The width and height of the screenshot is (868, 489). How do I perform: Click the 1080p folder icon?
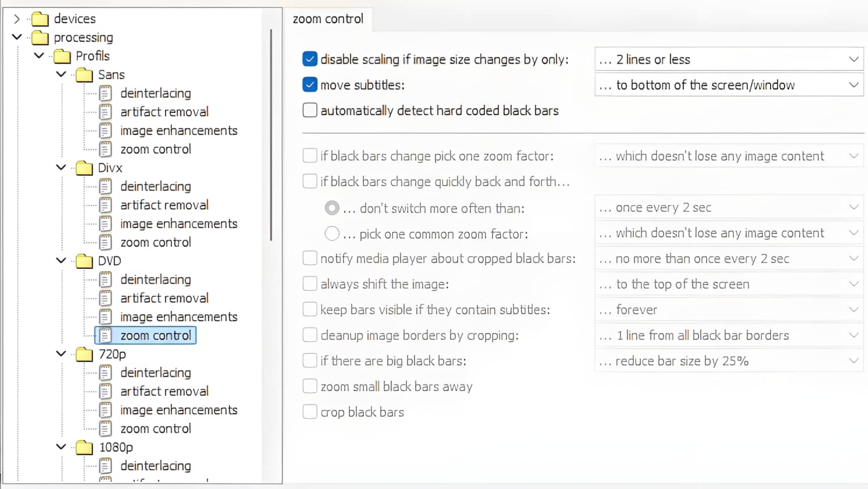[84, 448]
